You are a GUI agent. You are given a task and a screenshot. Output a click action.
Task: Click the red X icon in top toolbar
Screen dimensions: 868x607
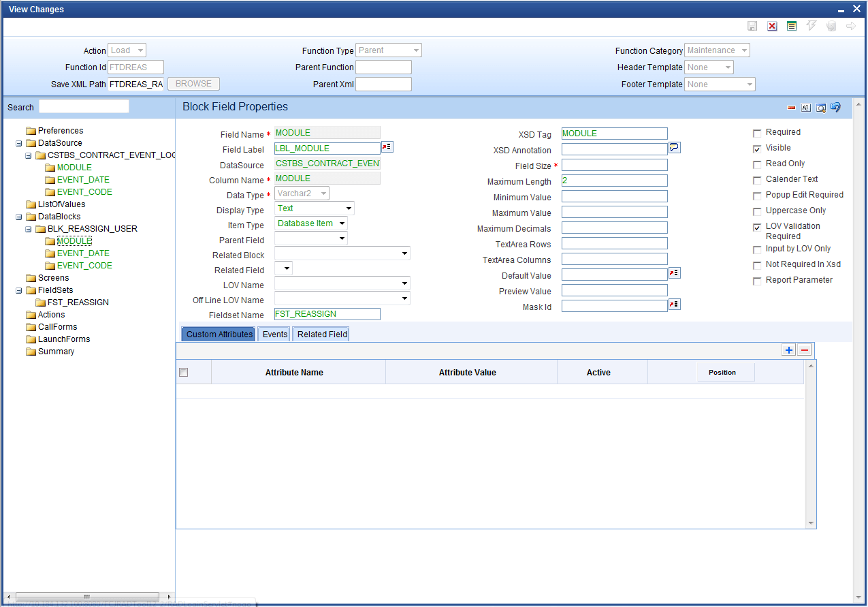pos(772,26)
